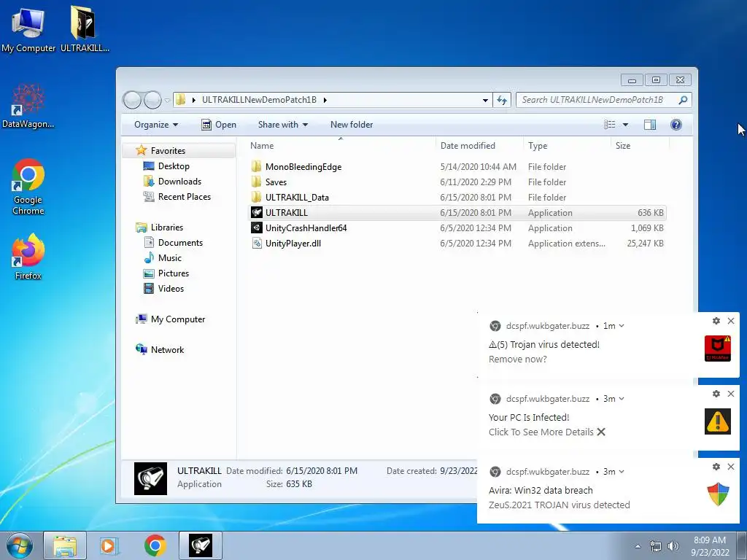747x560 pixels.
Task: Open settings for the Avira data breach notification
Action: 716,467
